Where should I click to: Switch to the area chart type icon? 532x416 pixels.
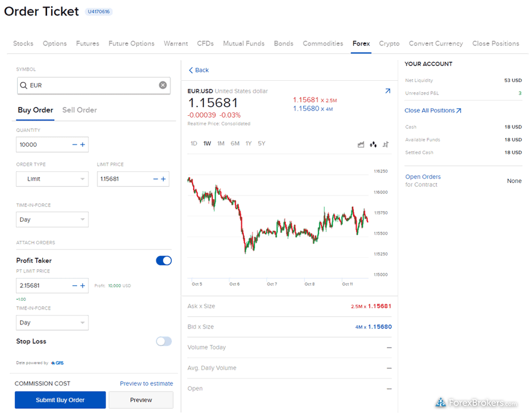(x=361, y=144)
